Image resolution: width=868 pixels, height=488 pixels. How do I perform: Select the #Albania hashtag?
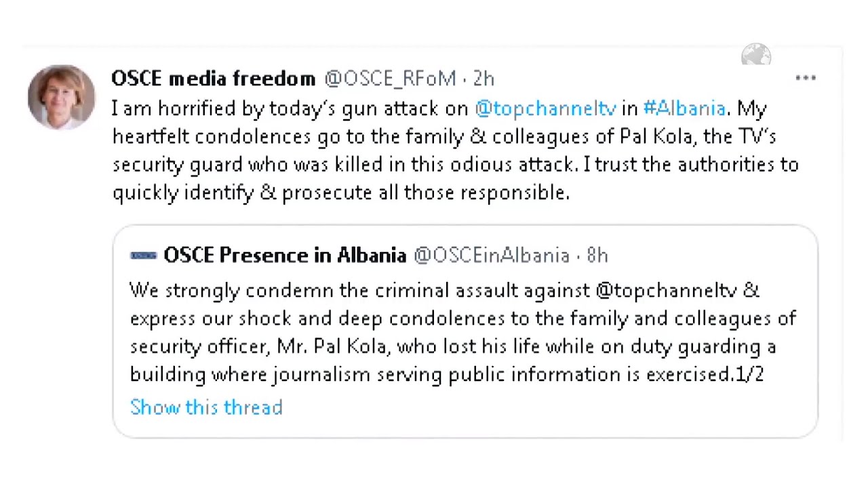[x=684, y=108]
